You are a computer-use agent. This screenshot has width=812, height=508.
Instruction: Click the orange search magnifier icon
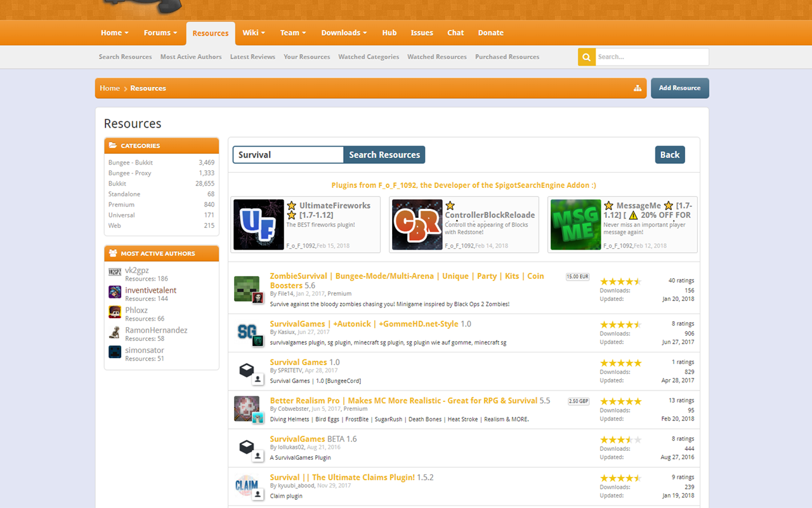click(x=586, y=57)
